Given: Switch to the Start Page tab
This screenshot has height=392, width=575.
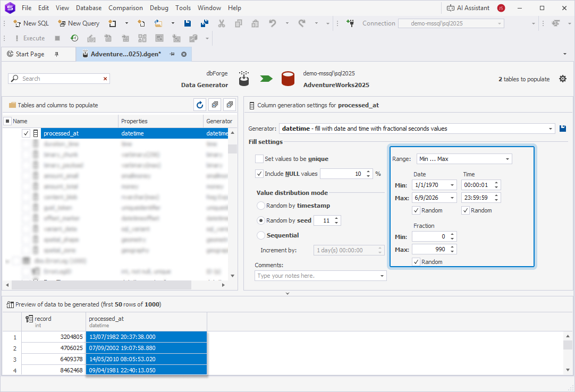Looking at the screenshot, I should point(30,54).
